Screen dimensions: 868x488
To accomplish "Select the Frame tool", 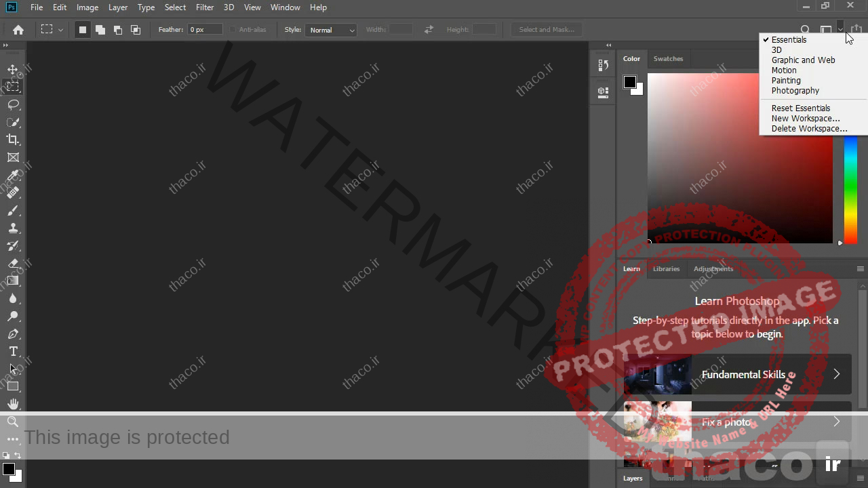I will tap(13, 157).
